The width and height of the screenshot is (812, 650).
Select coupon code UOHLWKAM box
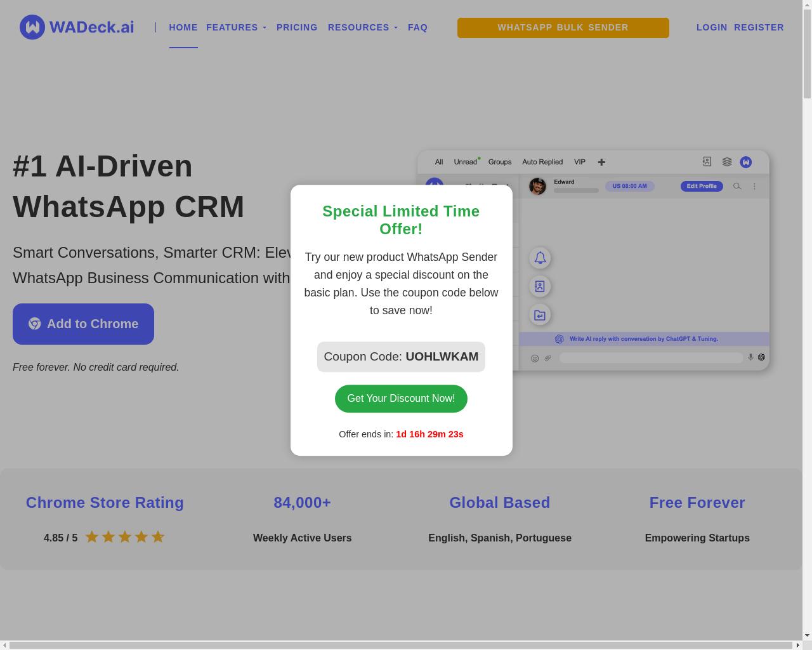tap(401, 357)
